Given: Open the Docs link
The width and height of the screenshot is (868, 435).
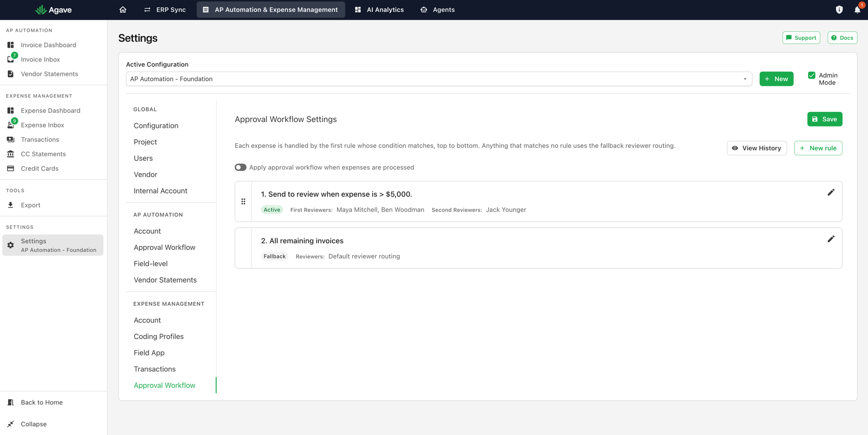Looking at the screenshot, I should coord(842,38).
